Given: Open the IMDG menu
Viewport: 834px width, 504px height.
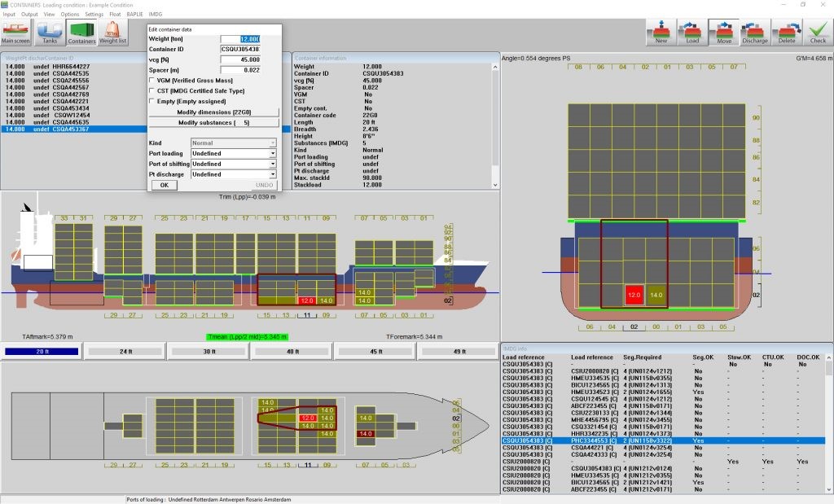Looking at the screenshot, I should point(156,14).
